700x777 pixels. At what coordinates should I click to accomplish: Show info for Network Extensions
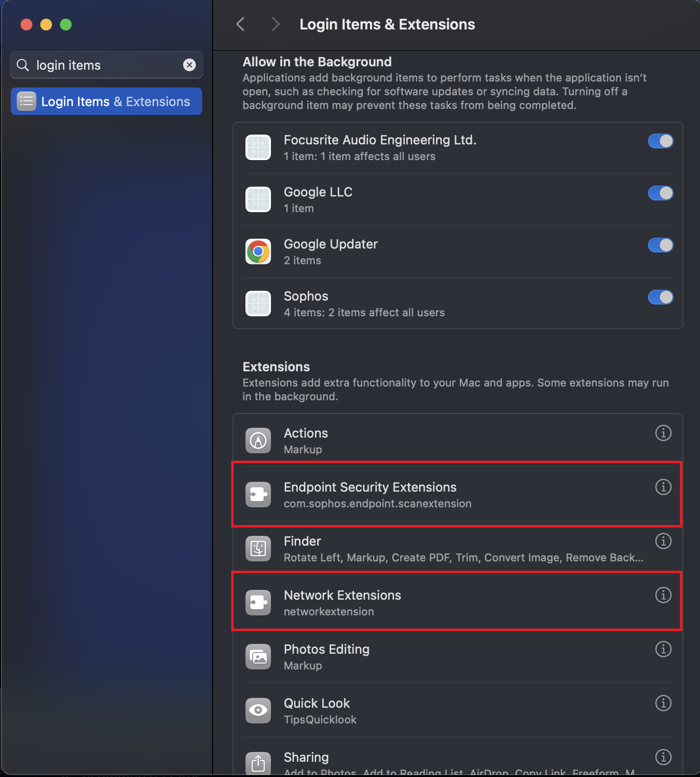coord(663,595)
